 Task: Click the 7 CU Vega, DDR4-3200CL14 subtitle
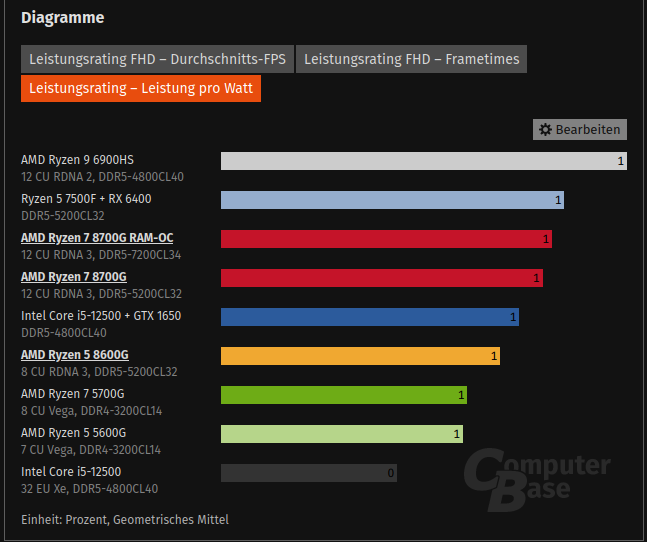point(91,450)
